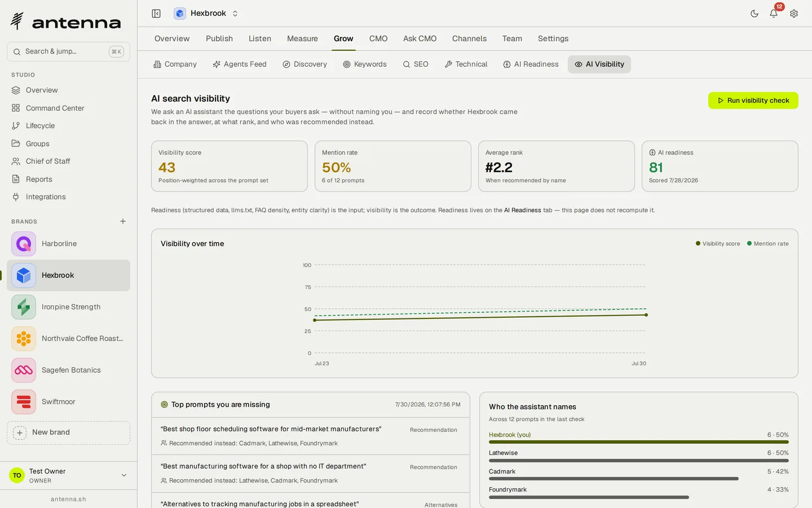Switch to the top Overview tab

[172, 38]
